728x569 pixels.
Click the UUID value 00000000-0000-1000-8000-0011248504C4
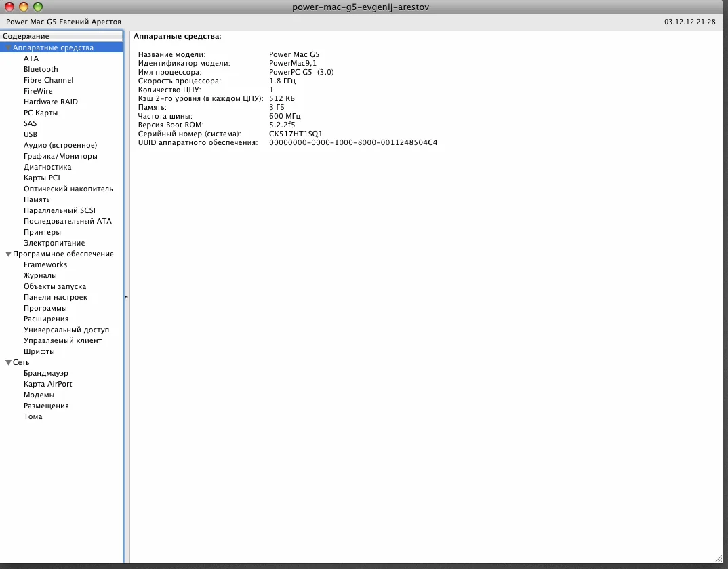[353, 142]
